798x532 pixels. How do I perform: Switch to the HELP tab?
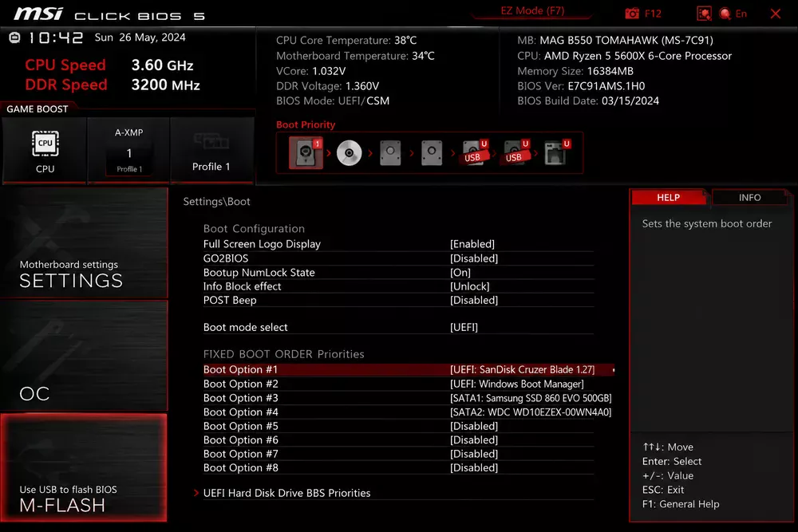(x=668, y=197)
